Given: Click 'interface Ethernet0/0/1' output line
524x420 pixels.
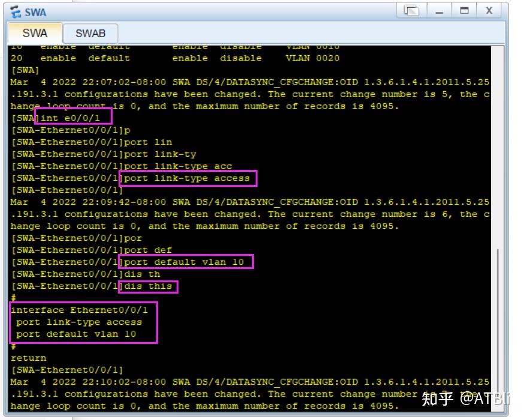Looking at the screenshot, I should click(79, 310).
